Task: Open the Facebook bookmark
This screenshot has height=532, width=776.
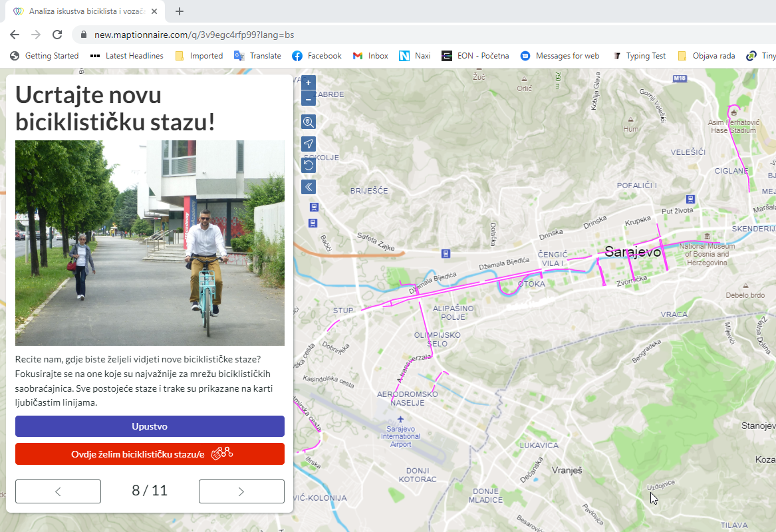Action: 317,56
